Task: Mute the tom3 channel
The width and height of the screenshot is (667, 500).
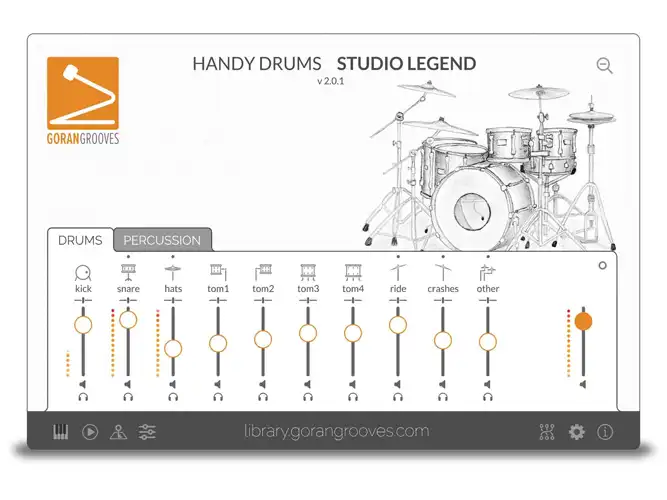Action: (308, 384)
